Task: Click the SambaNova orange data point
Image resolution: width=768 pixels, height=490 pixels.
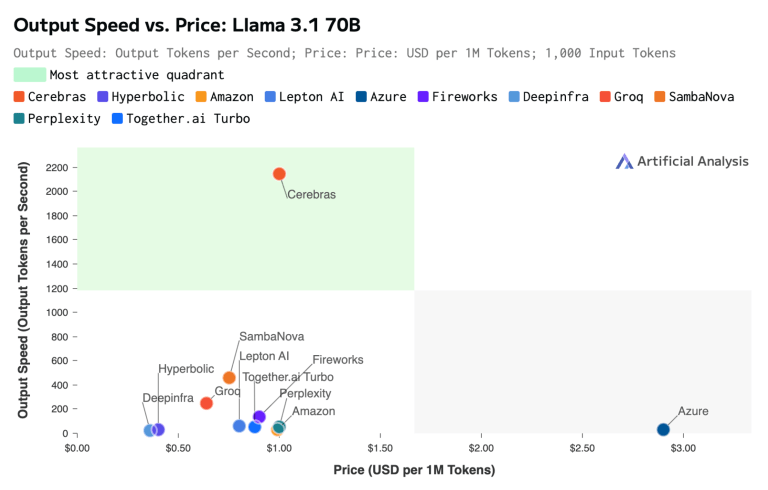Action: pos(229,378)
